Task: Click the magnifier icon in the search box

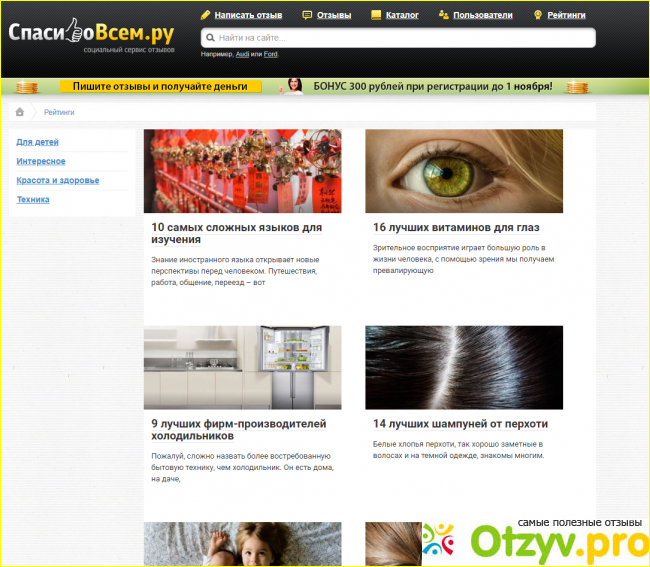Action: tap(208, 38)
